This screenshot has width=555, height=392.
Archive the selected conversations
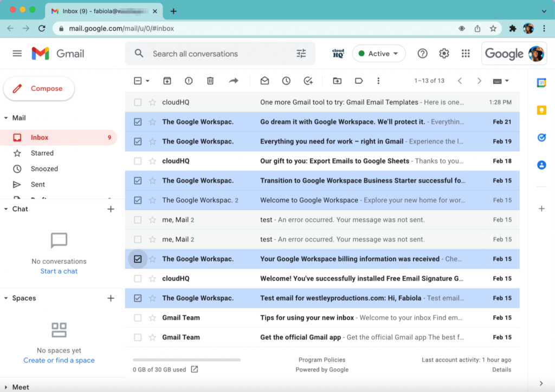point(167,80)
